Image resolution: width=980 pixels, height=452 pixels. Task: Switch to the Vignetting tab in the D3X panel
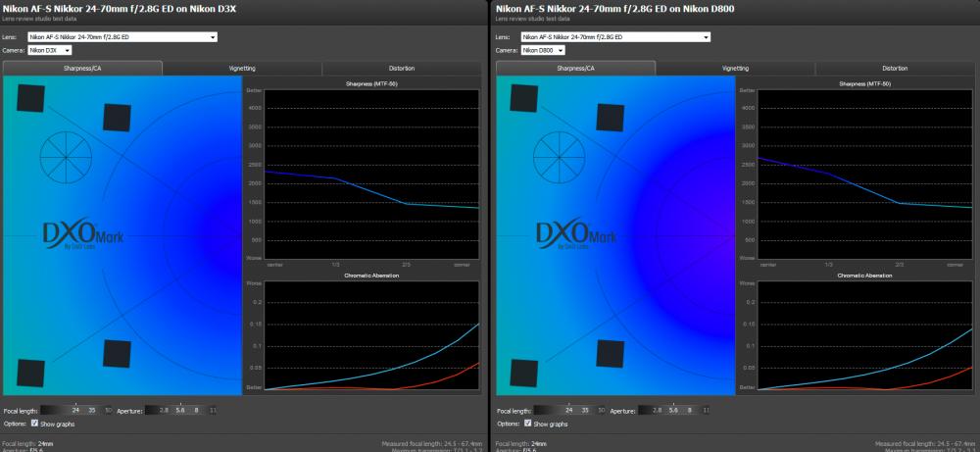[242, 69]
